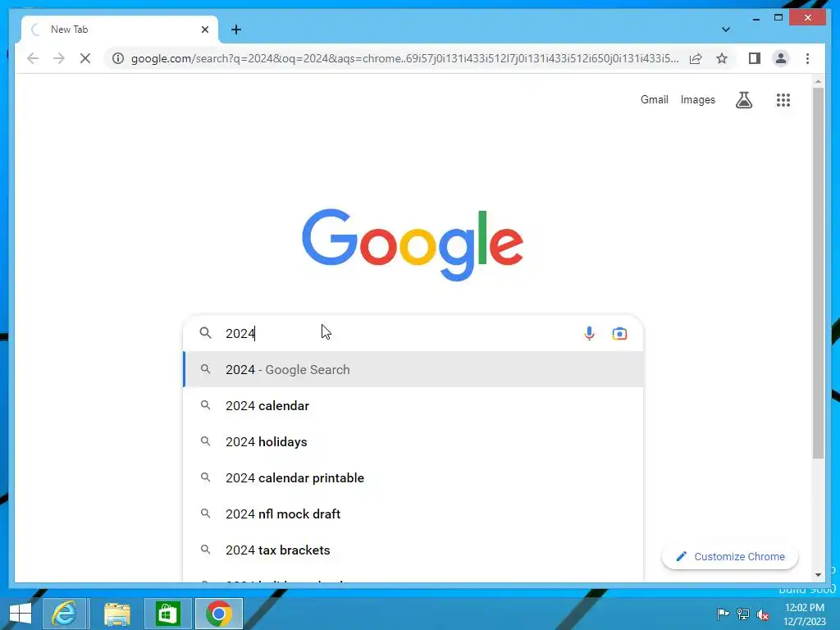Open Search Labs flask icon
The height and width of the screenshot is (630, 840).
click(x=743, y=99)
